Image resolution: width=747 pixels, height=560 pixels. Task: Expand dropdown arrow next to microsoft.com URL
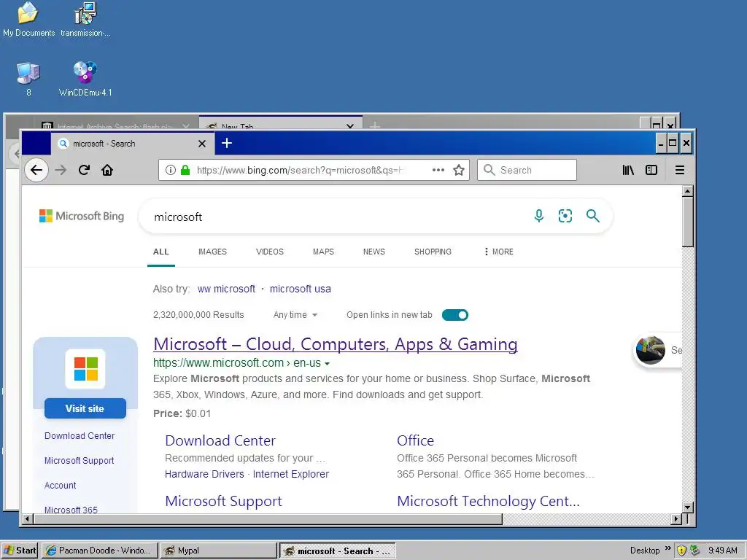tap(328, 363)
